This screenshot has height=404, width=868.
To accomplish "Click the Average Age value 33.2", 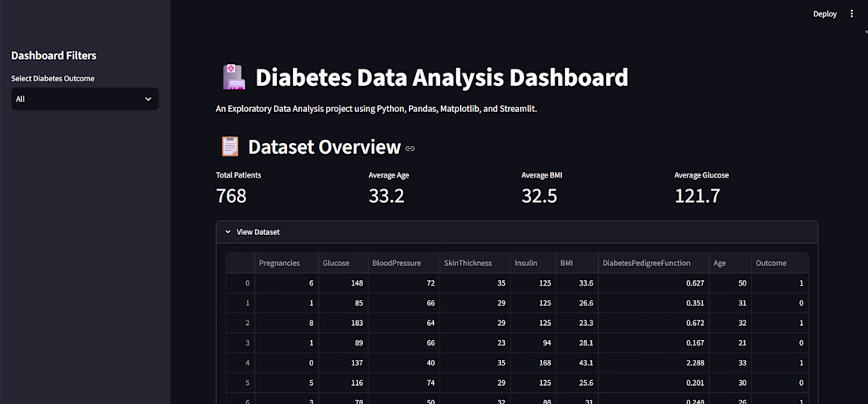I will pyautogui.click(x=387, y=196).
